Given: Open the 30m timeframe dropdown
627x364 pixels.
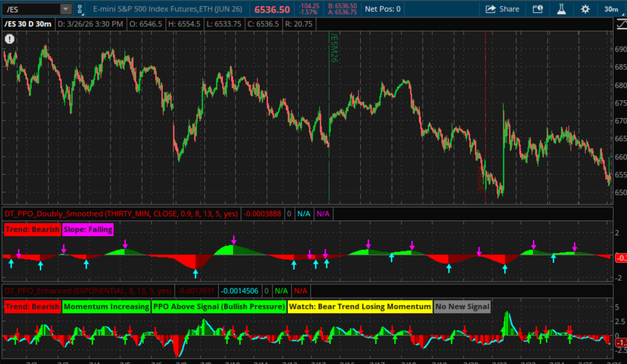Looking at the screenshot, I should coord(611,9).
